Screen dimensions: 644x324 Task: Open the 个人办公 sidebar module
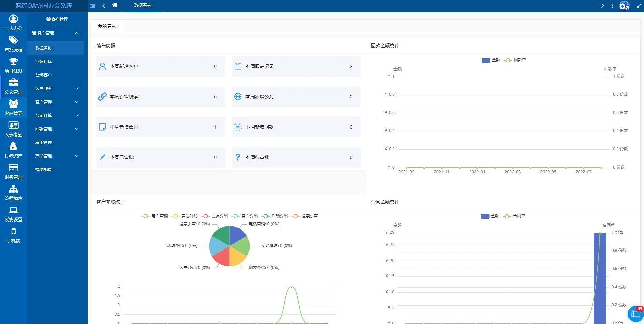pyautogui.click(x=13, y=23)
